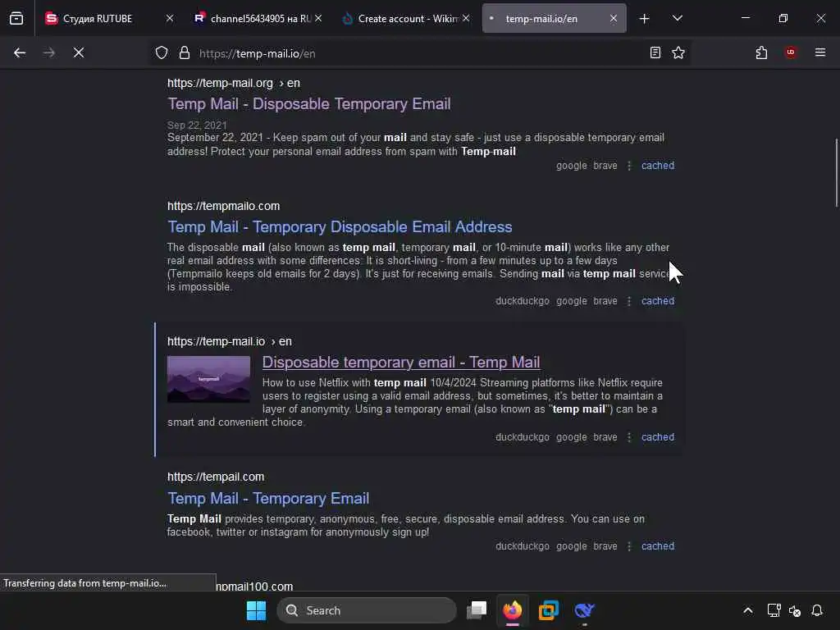
Task: Open Temp Mail - Disposable Temporary Email result
Action: tap(309, 104)
